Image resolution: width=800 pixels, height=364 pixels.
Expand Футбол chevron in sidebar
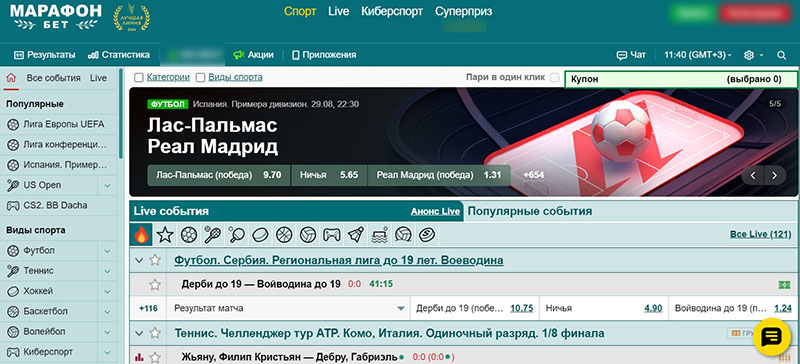click(x=107, y=251)
